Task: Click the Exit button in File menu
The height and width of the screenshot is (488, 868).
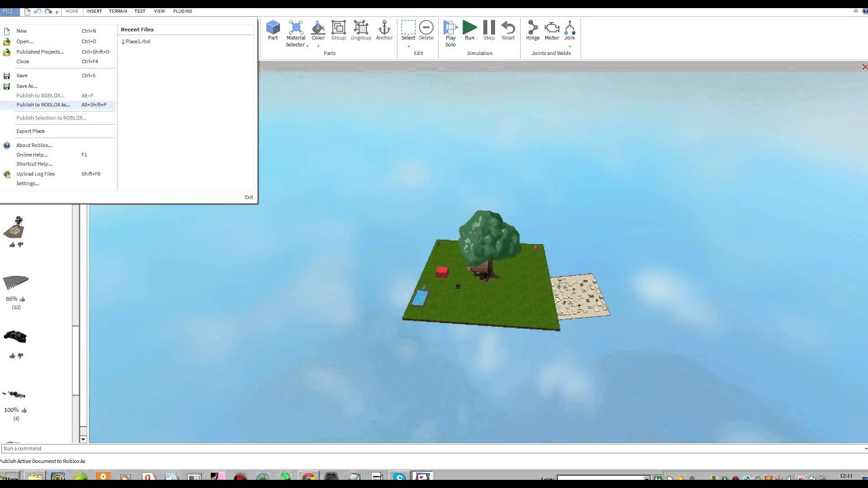Action: pyautogui.click(x=249, y=197)
